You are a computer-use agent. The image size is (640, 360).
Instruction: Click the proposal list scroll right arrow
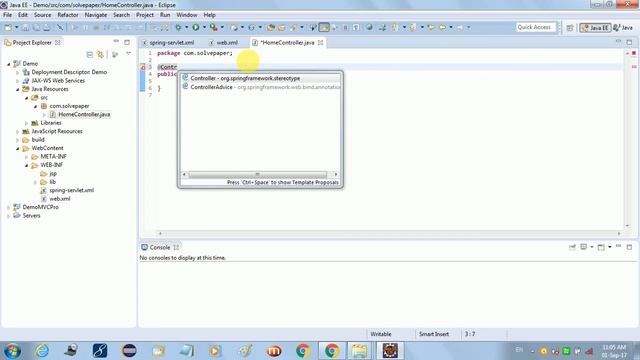point(336,174)
